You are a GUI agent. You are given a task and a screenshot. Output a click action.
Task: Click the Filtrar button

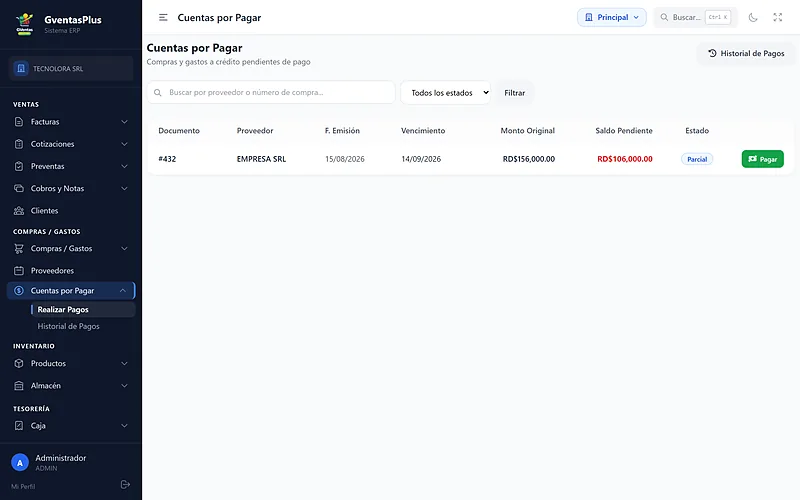514,93
